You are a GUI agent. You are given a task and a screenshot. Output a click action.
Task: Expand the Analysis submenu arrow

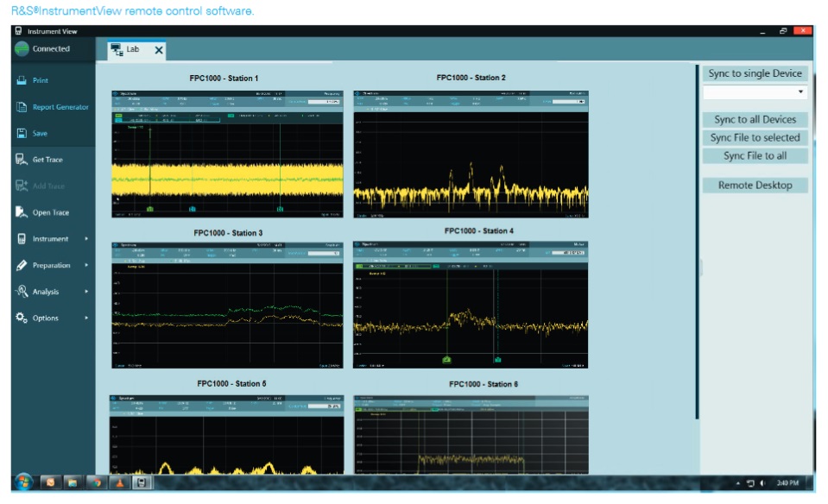click(86, 292)
